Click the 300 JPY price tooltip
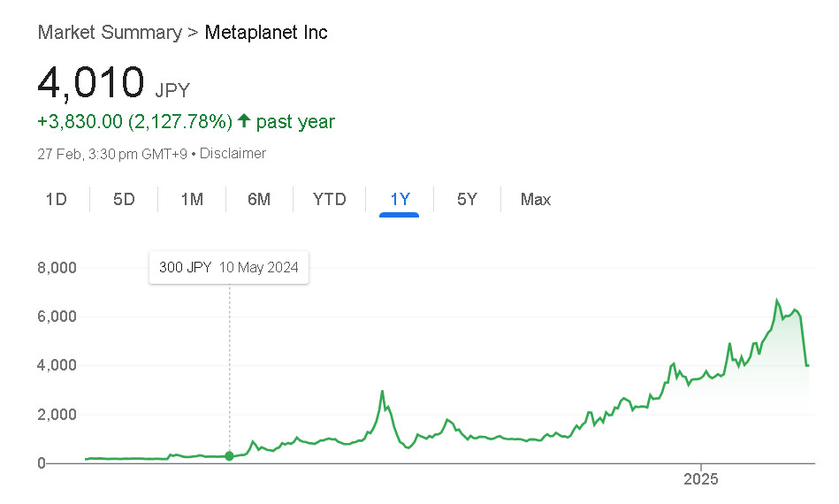 [228, 267]
